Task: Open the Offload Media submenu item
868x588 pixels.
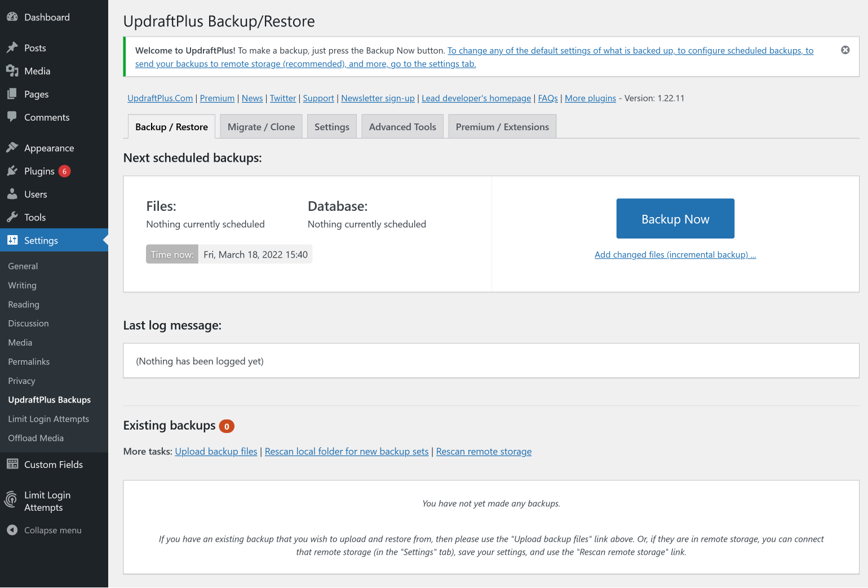Action: coord(36,438)
